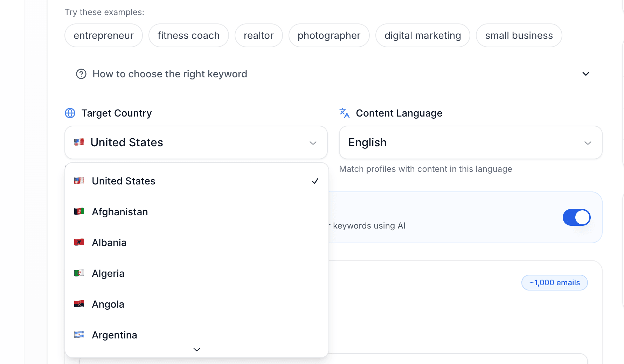The height and width of the screenshot is (364, 624).
Task: Click the Argentina flag icon
Action: pyautogui.click(x=79, y=335)
